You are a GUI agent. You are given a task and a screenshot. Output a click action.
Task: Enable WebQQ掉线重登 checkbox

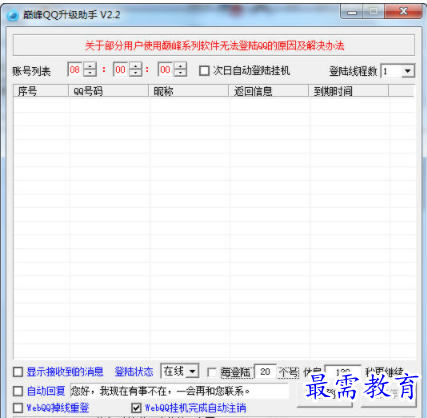click(x=18, y=408)
